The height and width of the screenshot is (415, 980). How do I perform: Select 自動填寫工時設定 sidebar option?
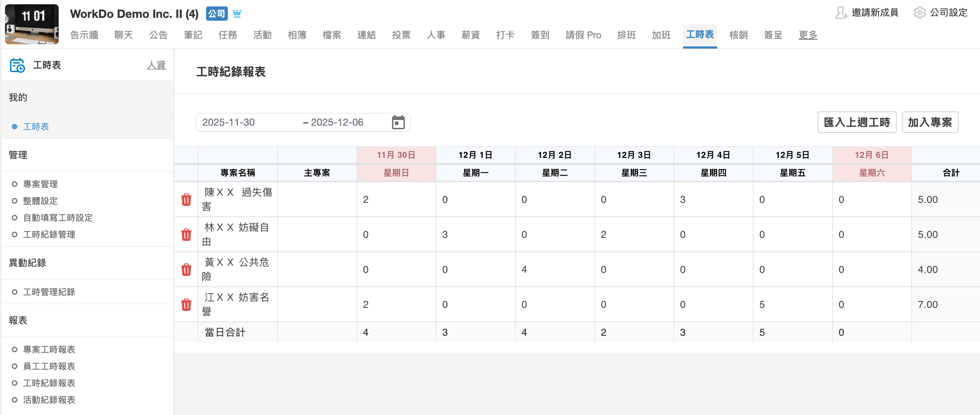click(58, 218)
